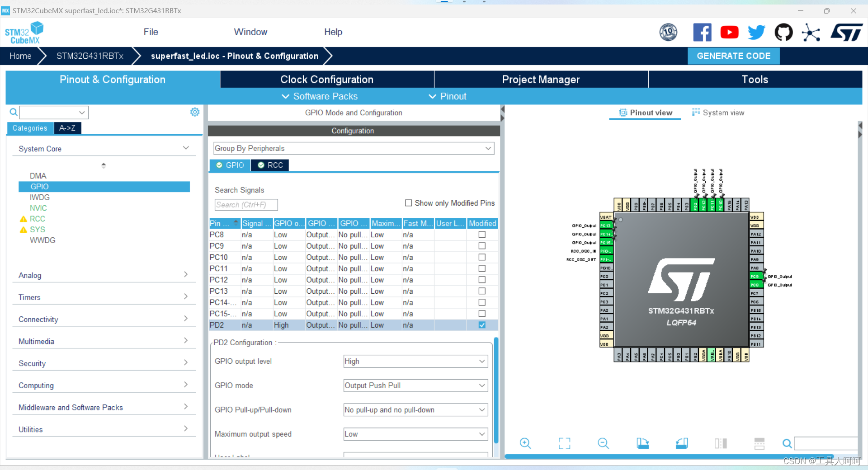The height and width of the screenshot is (470, 868).
Task: Open the GPIO Pull-up/Pull-down dropdown
Action: pyautogui.click(x=415, y=410)
